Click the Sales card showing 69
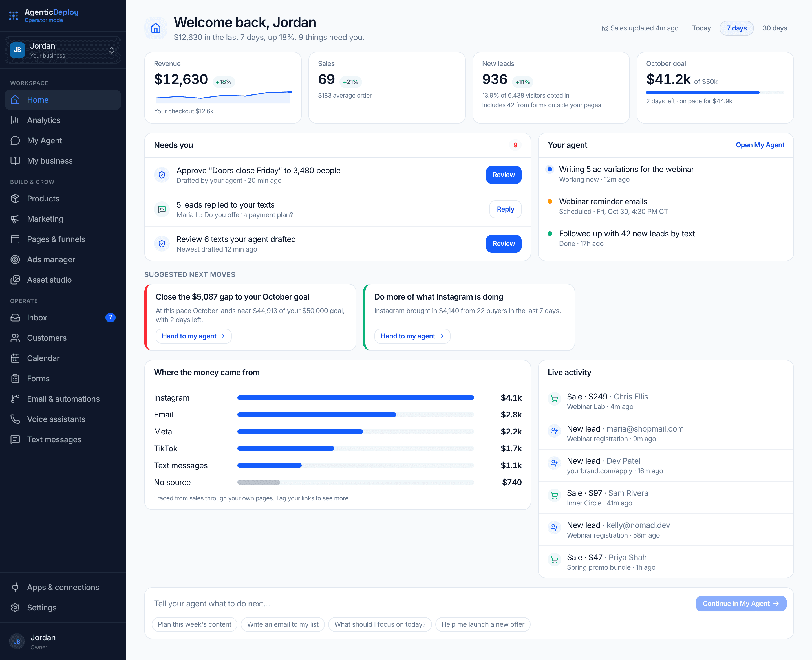The image size is (812, 660). pyautogui.click(x=387, y=87)
